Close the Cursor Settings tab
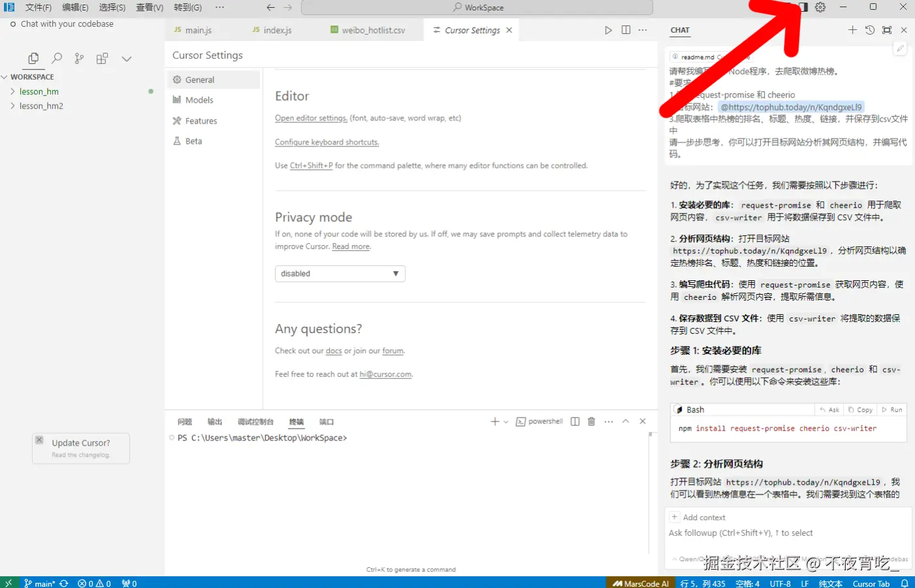Screen dimensions: 915x588 509,30
